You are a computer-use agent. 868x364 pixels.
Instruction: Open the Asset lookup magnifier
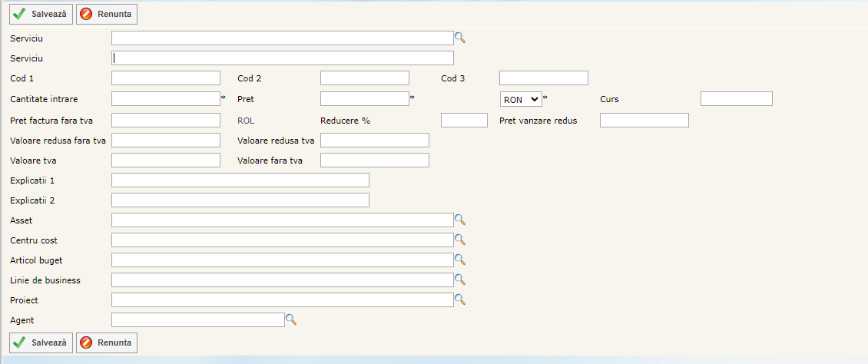coord(460,220)
